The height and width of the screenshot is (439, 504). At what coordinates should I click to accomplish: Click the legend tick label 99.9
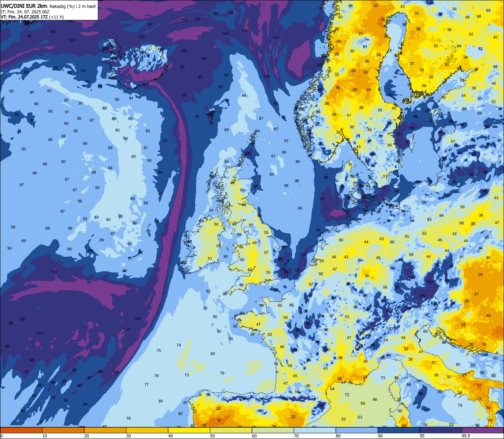[466, 436]
